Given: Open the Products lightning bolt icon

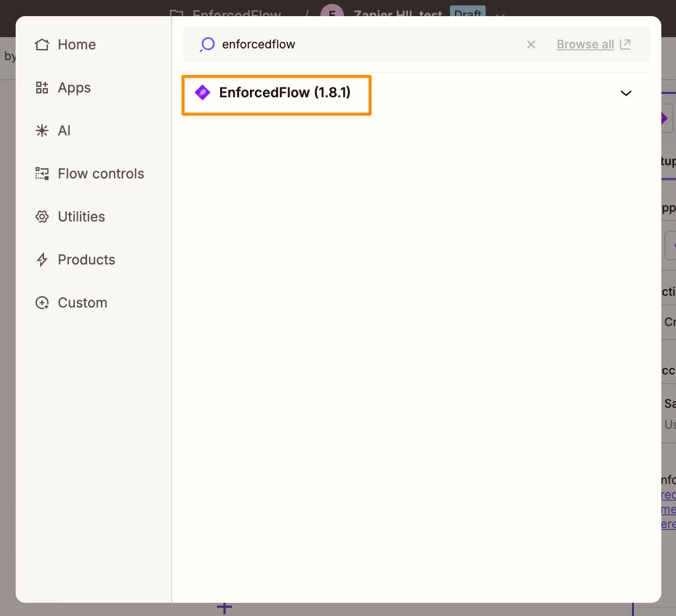Looking at the screenshot, I should (42, 260).
